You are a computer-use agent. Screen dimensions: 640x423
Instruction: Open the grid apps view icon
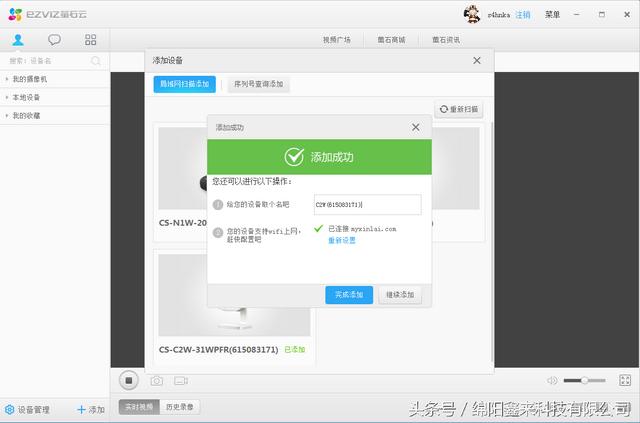tap(91, 40)
